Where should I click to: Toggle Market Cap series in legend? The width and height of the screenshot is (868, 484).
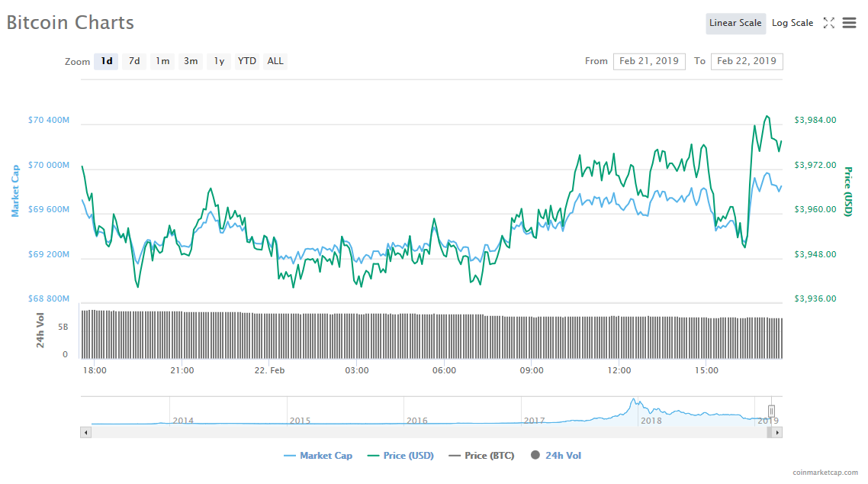coord(318,456)
